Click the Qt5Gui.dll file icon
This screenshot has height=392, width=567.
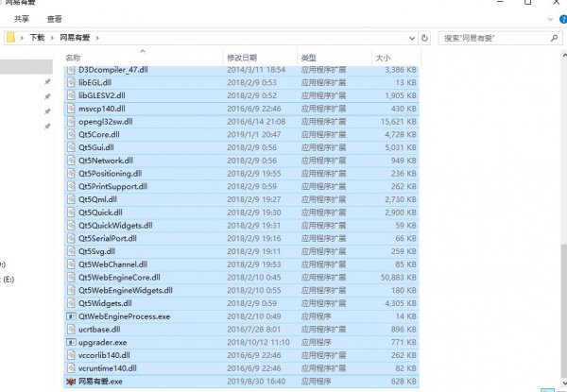[x=71, y=147]
